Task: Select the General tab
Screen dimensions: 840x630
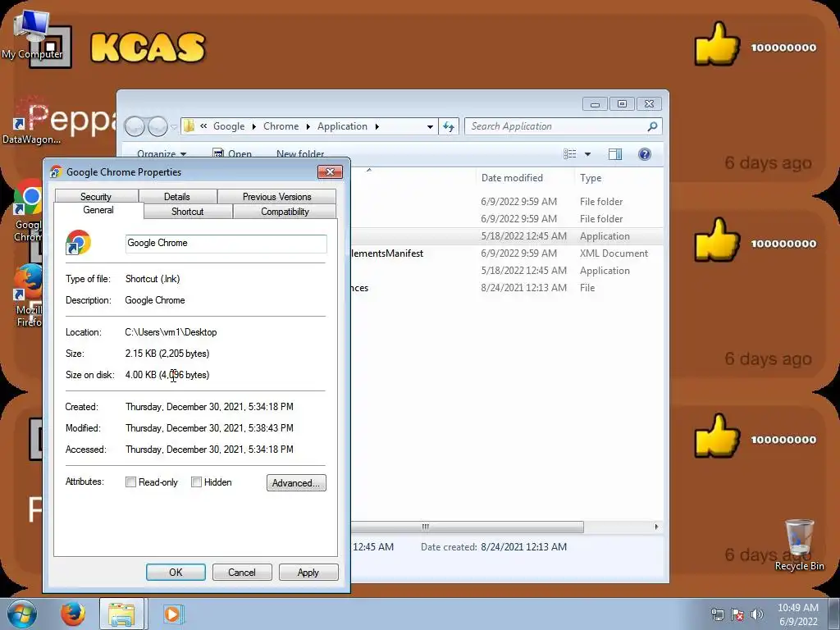Action: [x=98, y=211]
